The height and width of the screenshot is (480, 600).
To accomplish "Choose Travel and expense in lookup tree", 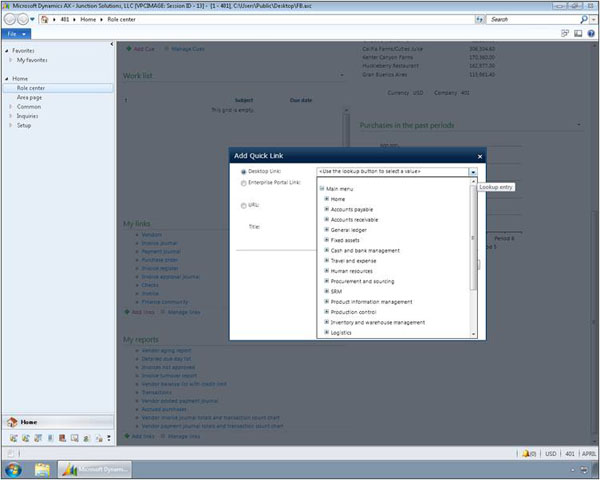I will [x=353, y=261].
